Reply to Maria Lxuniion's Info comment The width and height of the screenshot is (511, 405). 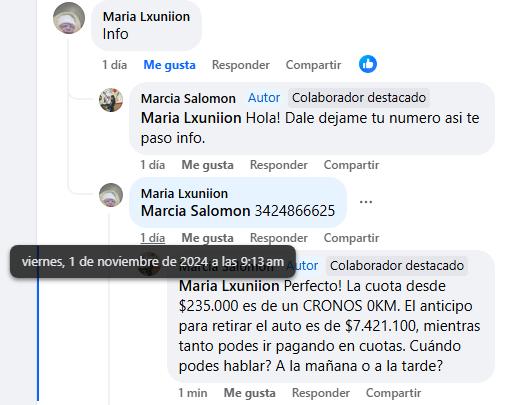point(241,65)
